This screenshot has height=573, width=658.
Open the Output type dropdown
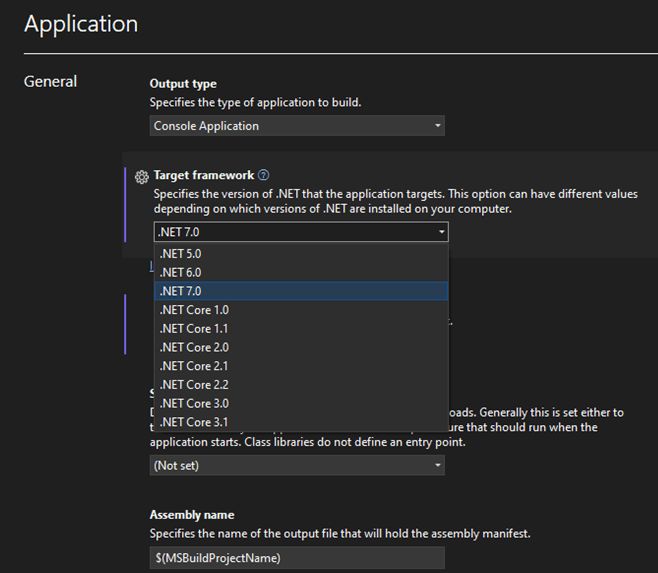tap(297, 126)
